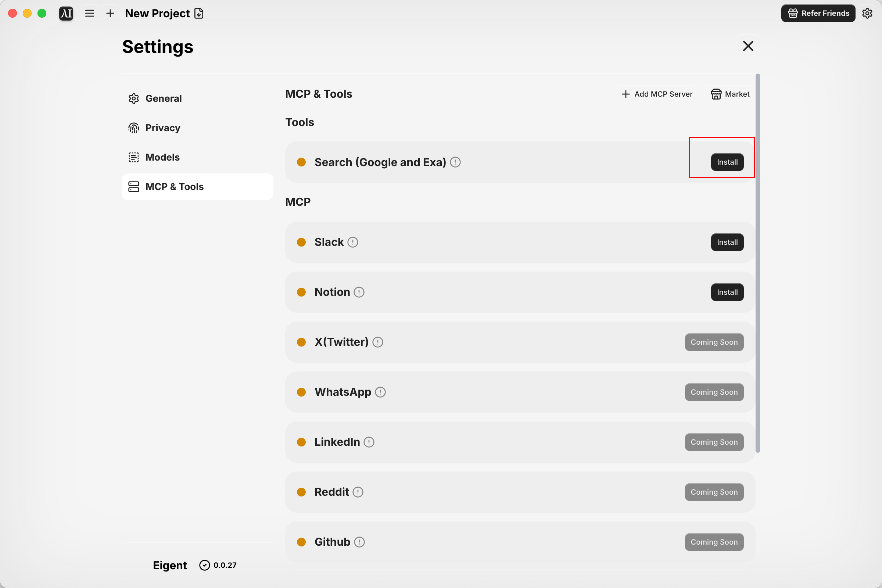Image resolution: width=882 pixels, height=588 pixels.
Task: Click the orange status dot for Slack
Action: tap(301, 242)
